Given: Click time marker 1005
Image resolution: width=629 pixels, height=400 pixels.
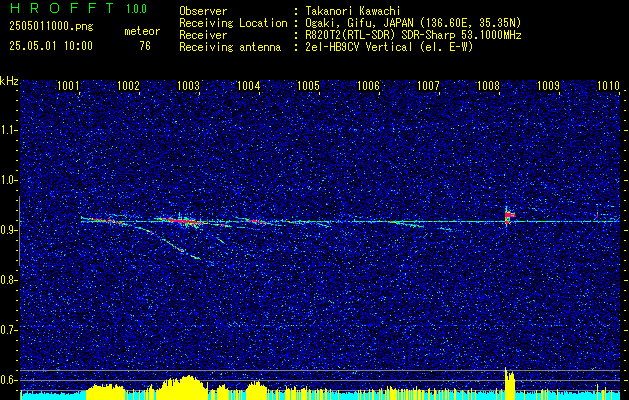Looking at the screenshot, I should point(308,85).
